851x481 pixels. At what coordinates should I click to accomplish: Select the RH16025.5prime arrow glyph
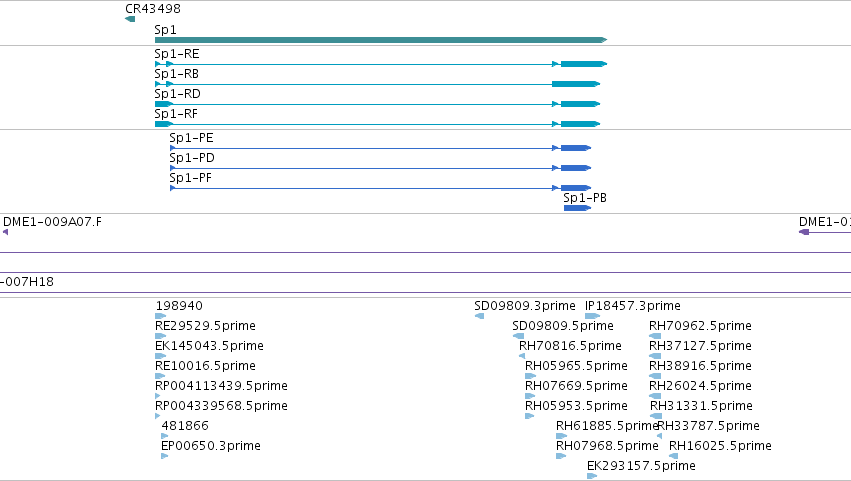[674, 456]
